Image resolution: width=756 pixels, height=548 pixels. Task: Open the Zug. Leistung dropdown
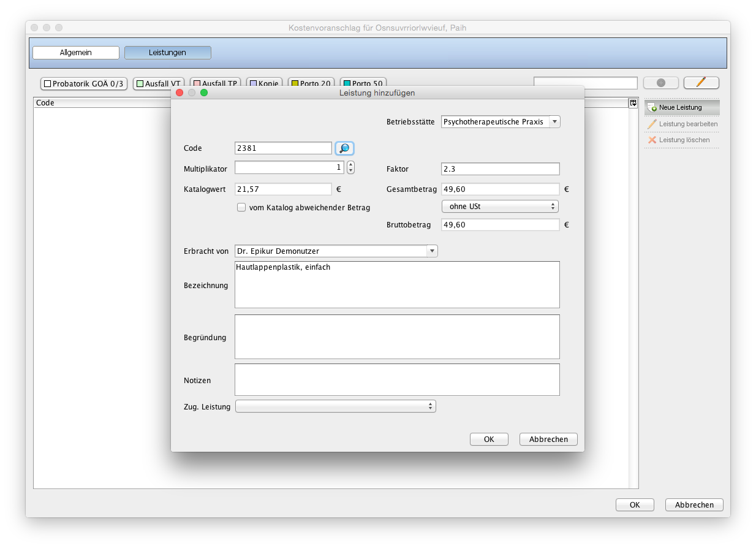(x=336, y=406)
